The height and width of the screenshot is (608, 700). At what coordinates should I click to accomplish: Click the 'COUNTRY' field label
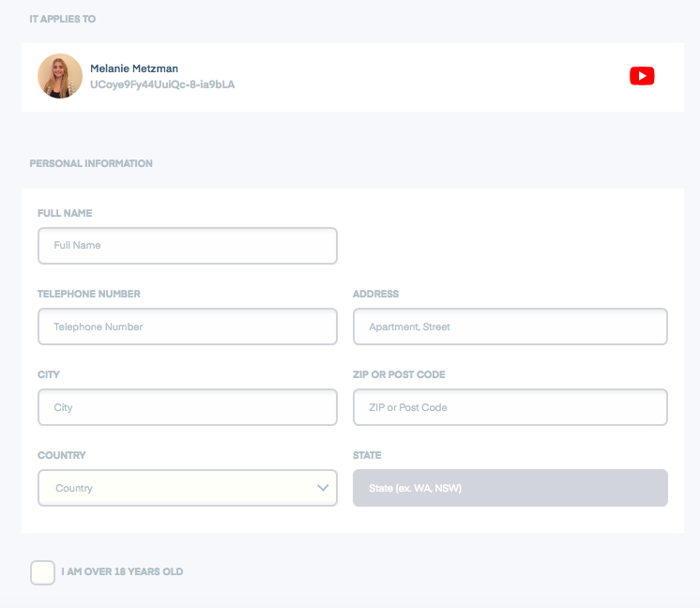coord(62,455)
